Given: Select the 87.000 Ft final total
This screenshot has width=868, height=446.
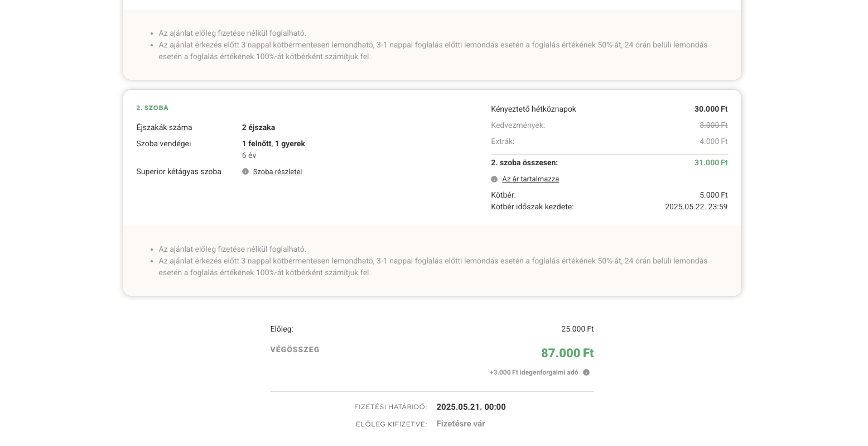Looking at the screenshot, I should tap(567, 353).
